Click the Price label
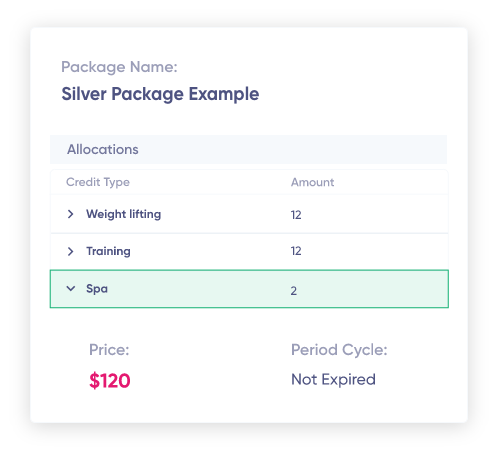This screenshot has width=498, height=456. (109, 350)
